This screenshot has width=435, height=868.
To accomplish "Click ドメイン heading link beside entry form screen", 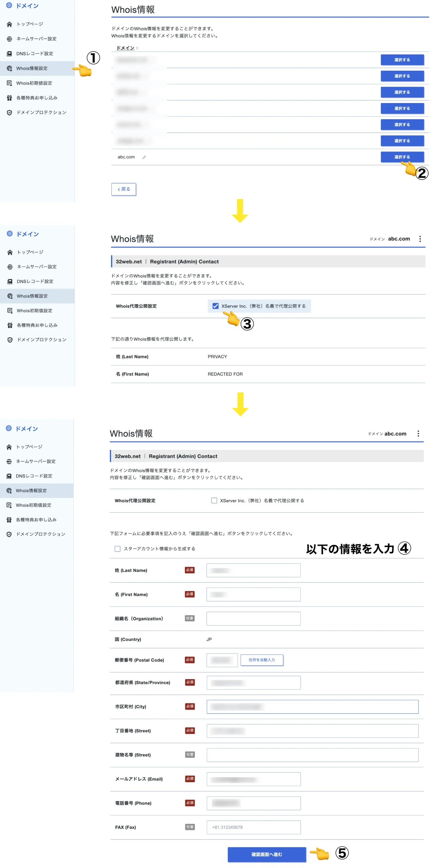I will point(27,429).
